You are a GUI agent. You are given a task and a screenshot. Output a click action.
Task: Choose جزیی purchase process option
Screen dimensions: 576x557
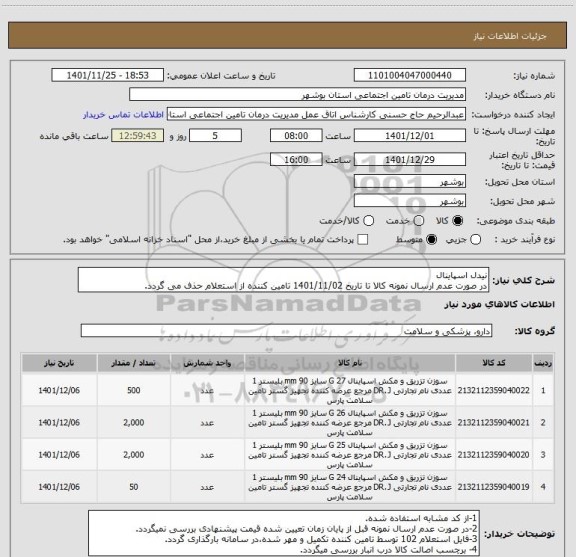[476, 240]
